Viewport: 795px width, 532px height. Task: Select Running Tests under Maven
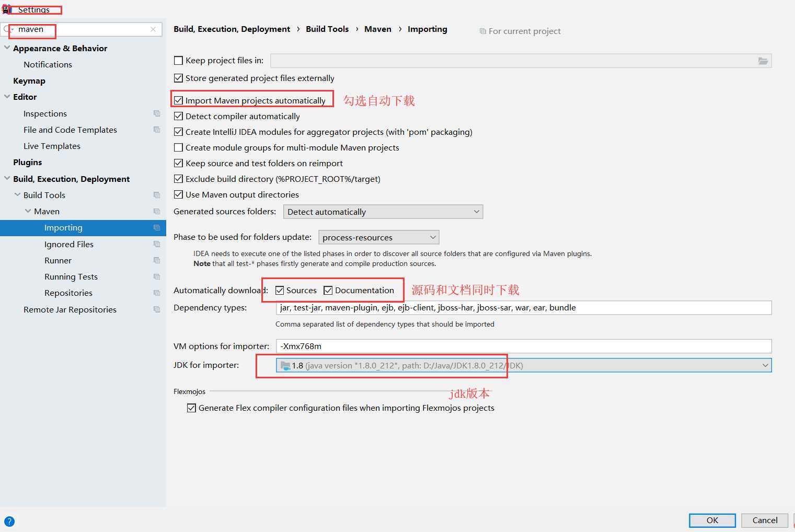point(71,276)
